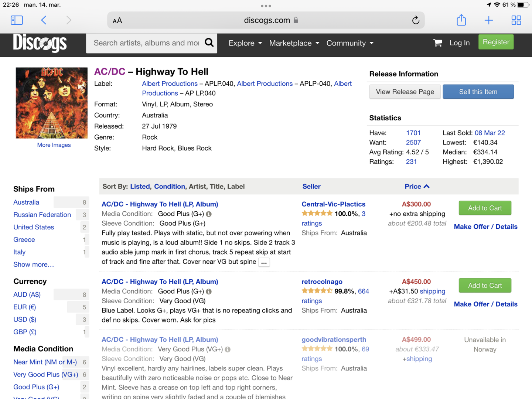
Task: Click the search magnifier icon
Action: tap(209, 43)
